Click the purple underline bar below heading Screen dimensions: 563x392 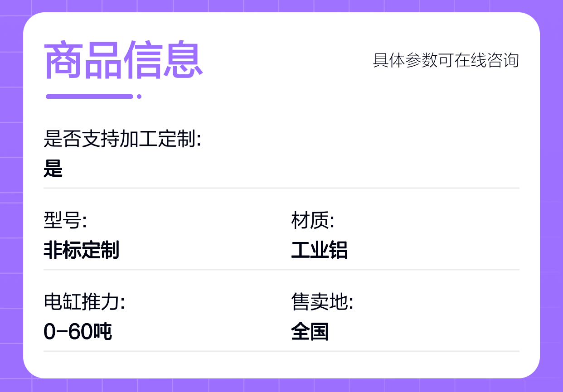[x=90, y=96]
